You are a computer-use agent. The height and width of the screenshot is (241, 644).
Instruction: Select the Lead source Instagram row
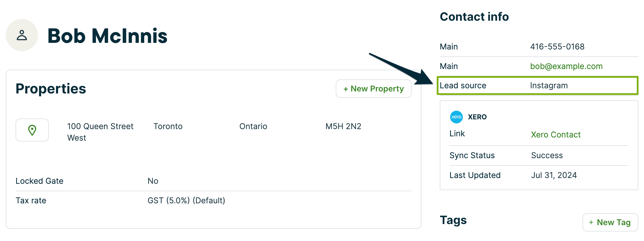point(537,85)
